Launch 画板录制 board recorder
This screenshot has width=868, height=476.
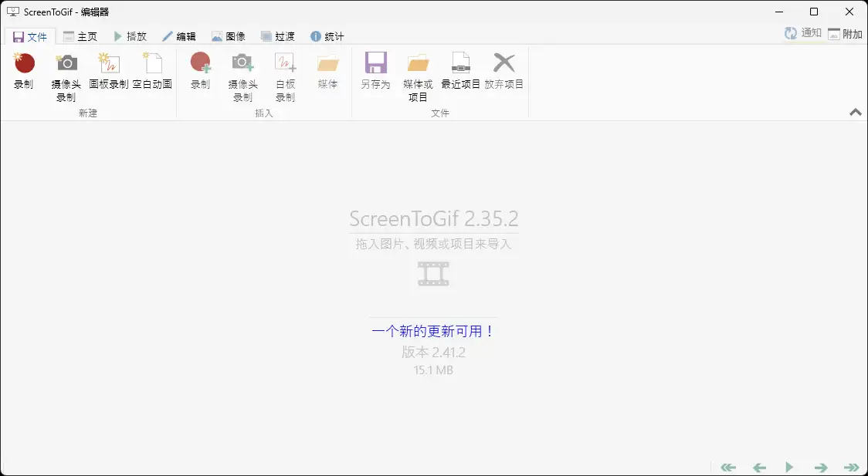tap(108, 71)
